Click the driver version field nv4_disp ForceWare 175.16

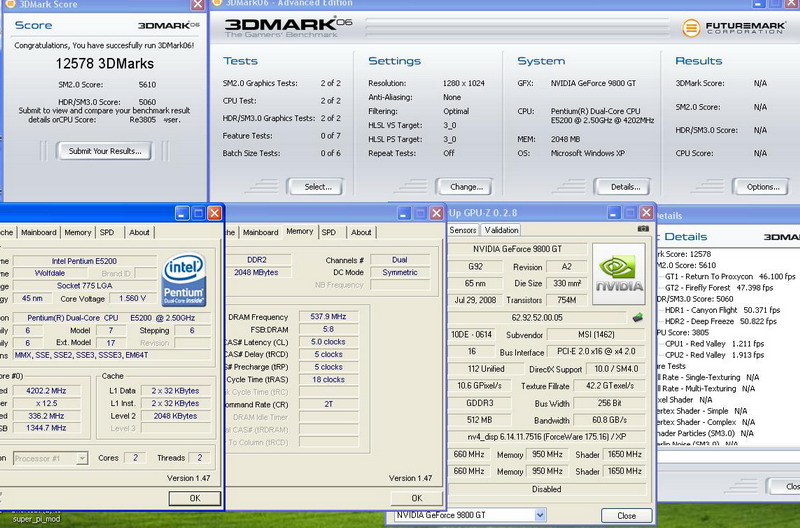coord(547,437)
